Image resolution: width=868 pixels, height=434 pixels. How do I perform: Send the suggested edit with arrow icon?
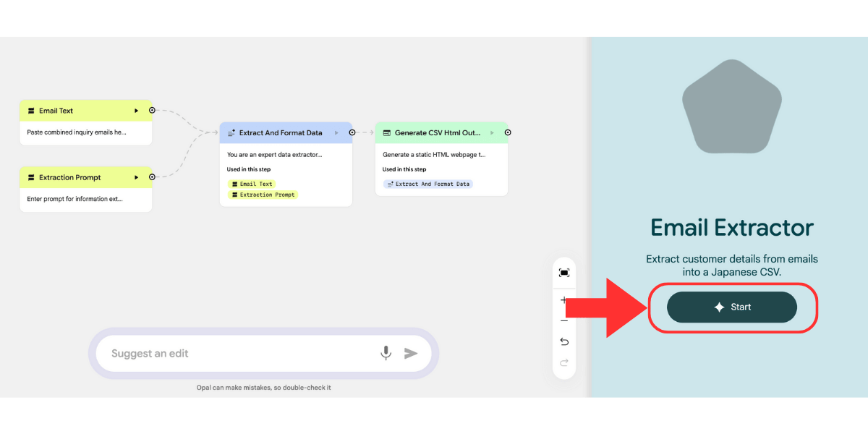[411, 353]
